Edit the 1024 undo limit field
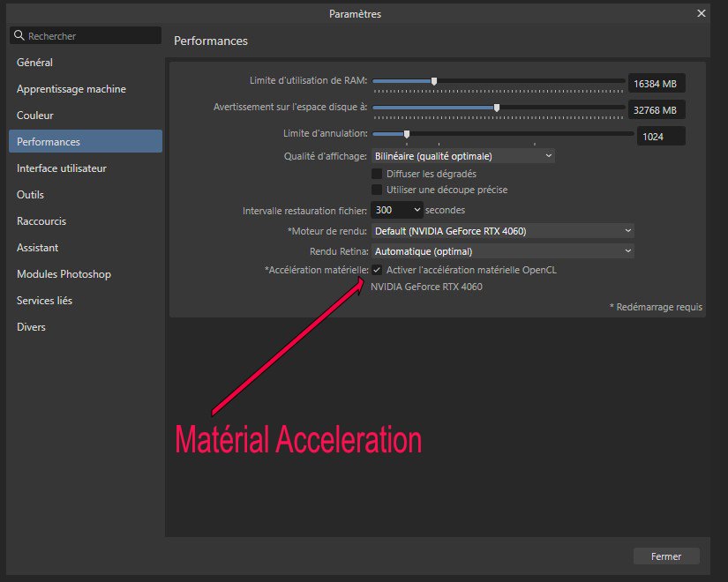Viewport: 728px width, 582px height. [x=661, y=137]
